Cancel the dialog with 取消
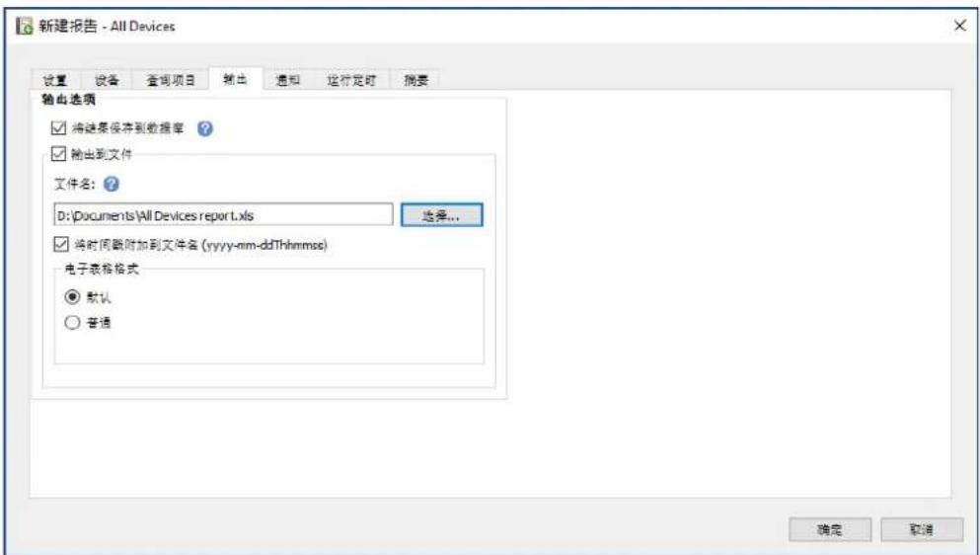The height and width of the screenshot is (555, 980). coord(922,529)
